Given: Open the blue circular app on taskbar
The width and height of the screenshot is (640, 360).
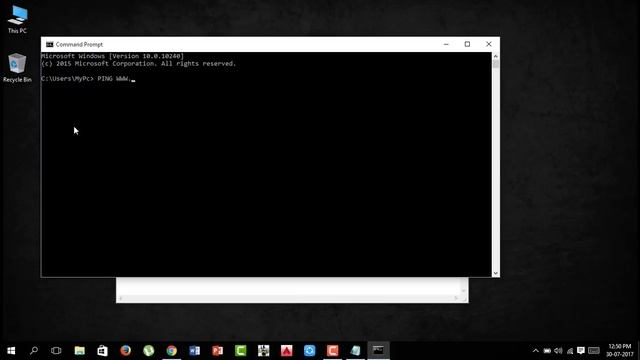Looking at the screenshot, I should 309,351.
